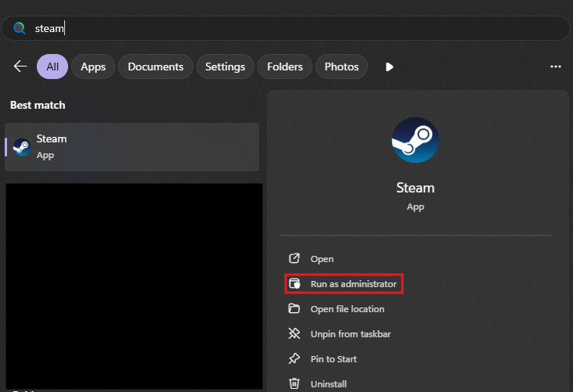Click the Open icon in the actions list
The height and width of the screenshot is (392, 573).
(x=294, y=259)
